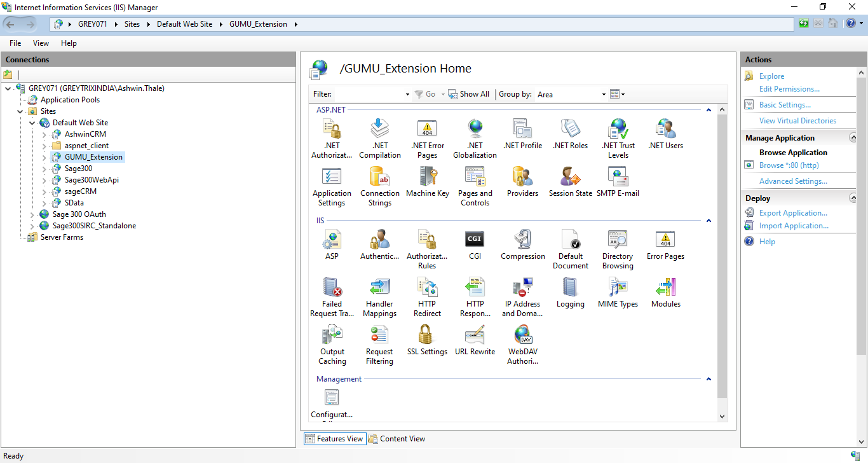Open the Help menu
Image resolution: width=868 pixels, height=463 pixels.
69,43
